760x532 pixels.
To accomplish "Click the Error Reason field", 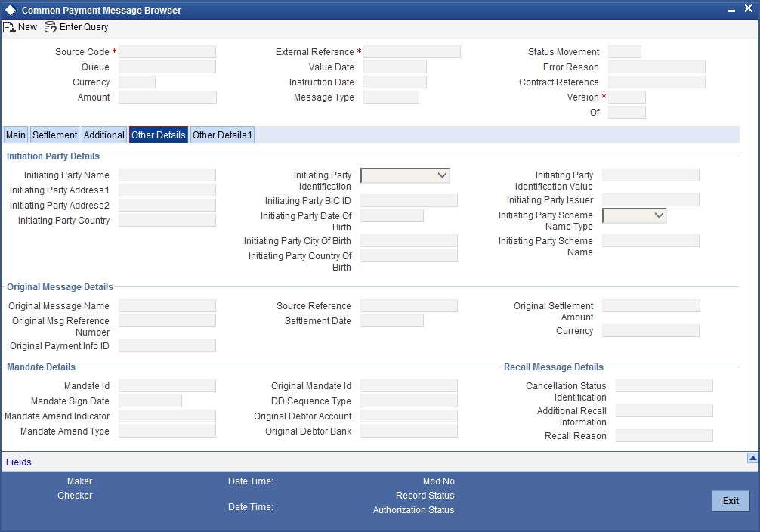I will (657, 67).
